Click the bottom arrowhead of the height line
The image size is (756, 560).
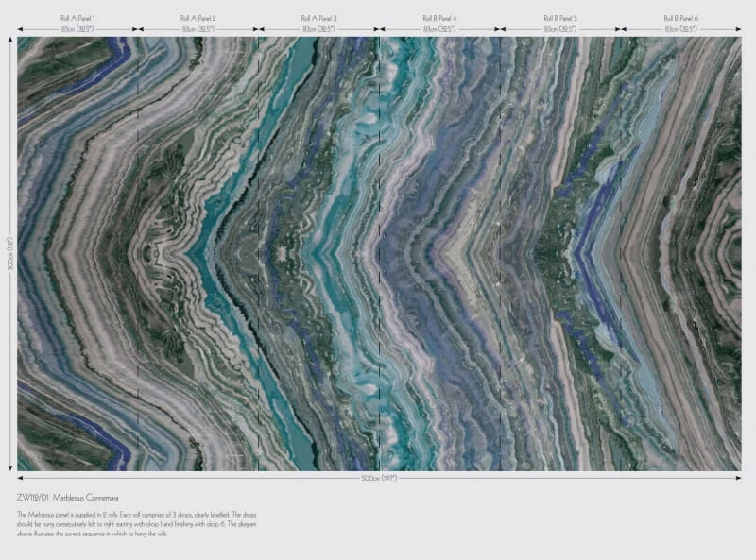coord(10,468)
